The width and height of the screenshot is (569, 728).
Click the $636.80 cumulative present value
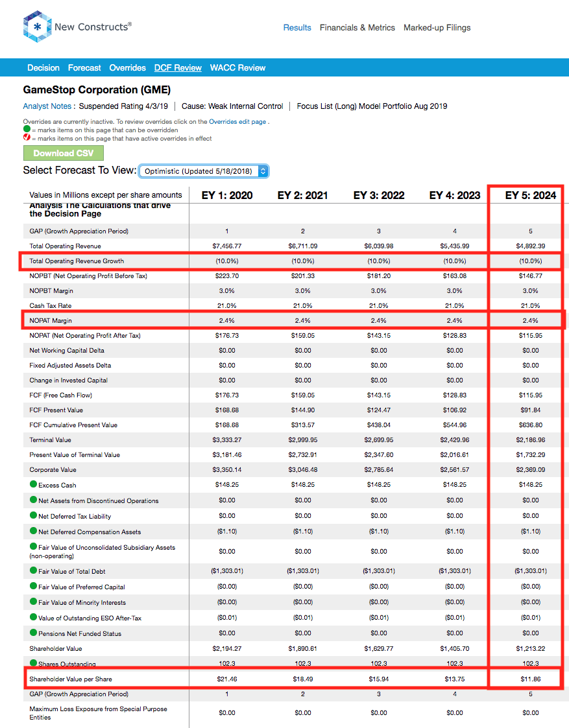(531, 425)
